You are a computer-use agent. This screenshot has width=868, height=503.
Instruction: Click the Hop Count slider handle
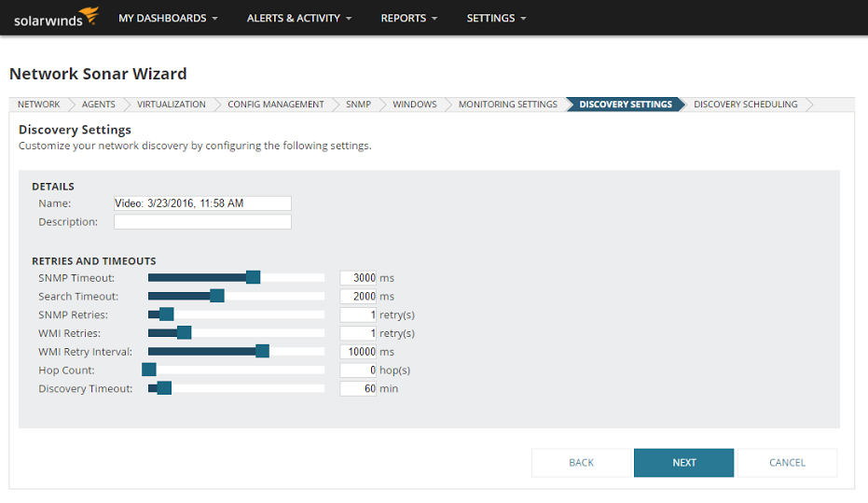tap(149, 370)
